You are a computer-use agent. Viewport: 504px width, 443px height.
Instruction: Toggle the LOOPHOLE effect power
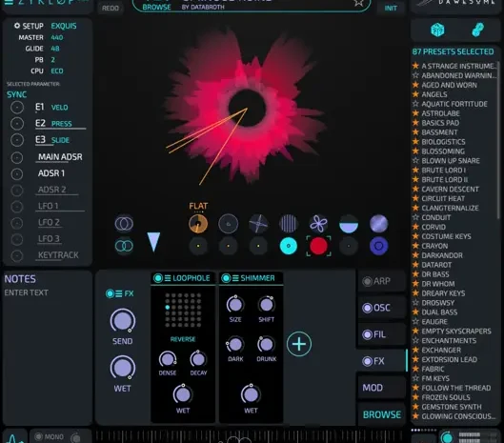coord(158,278)
